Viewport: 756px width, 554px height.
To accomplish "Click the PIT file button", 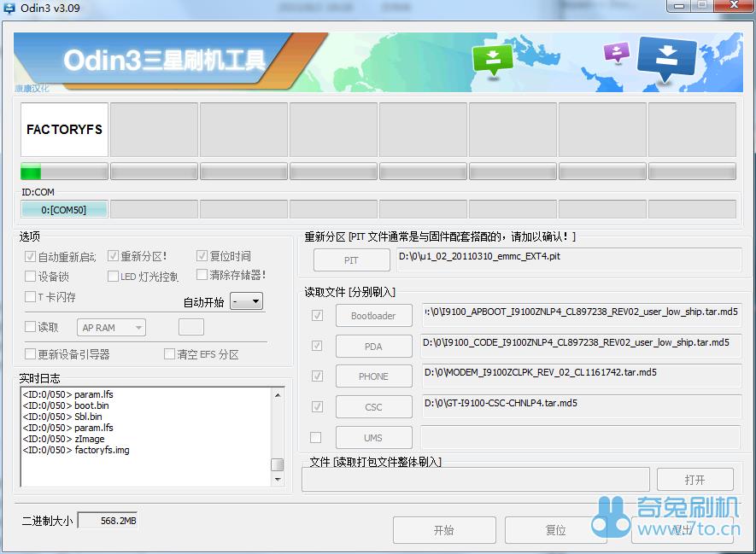I will (x=351, y=260).
